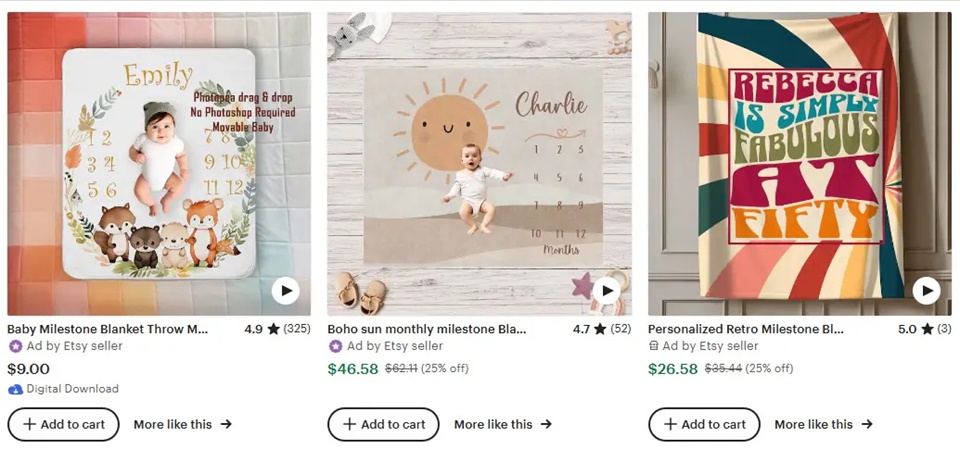960x449 pixels.
Task: Add Personalized Retro Milestone blanket to cart
Action: (x=704, y=424)
